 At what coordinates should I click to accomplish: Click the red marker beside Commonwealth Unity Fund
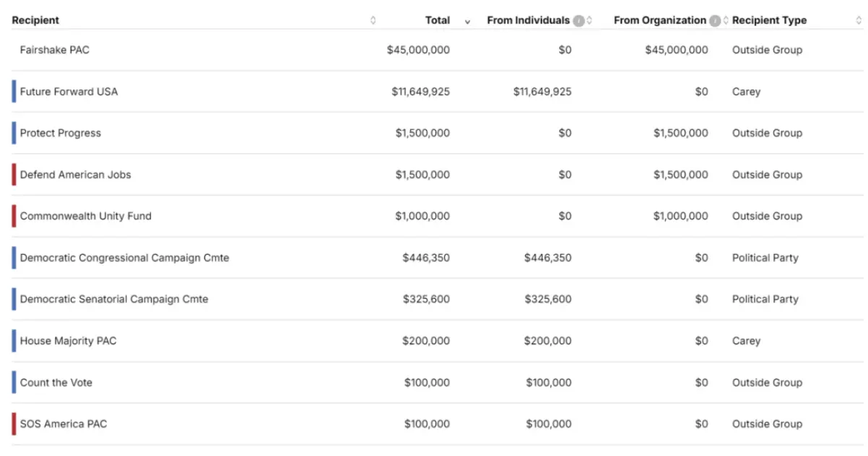point(14,216)
